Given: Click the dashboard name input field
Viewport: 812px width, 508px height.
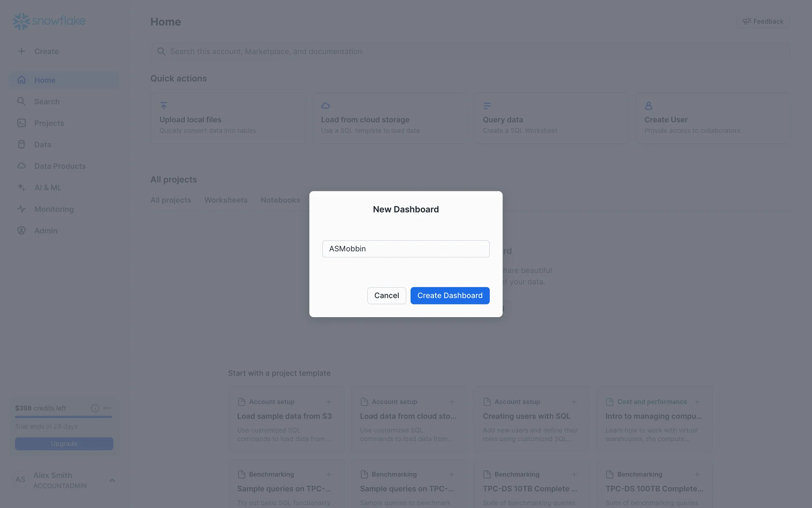Looking at the screenshot, I should point(406,249).
